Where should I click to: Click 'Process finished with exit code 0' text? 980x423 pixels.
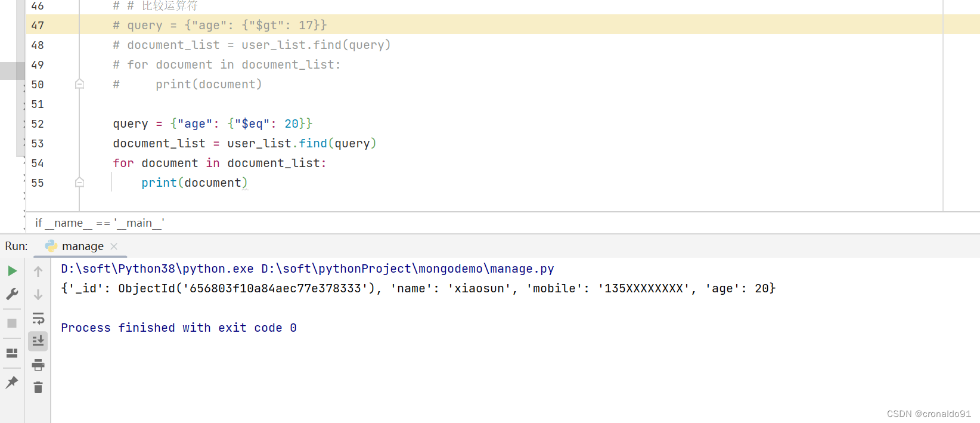pos(179,328)
